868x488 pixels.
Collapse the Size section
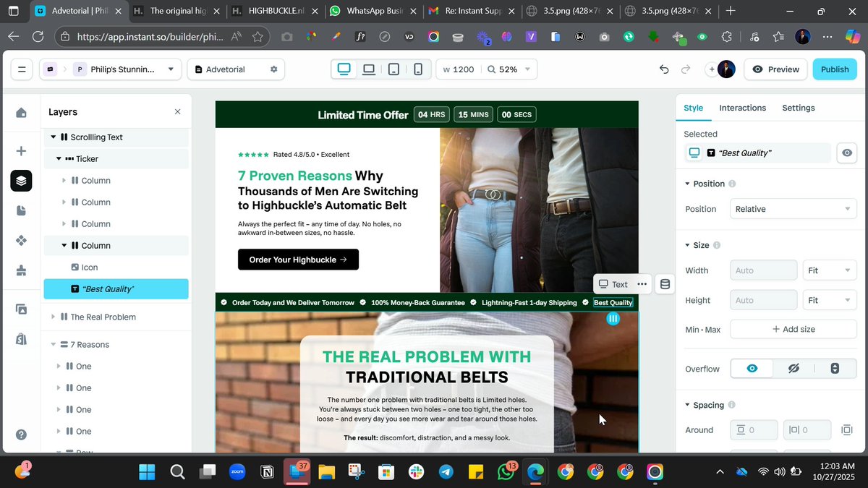coord(688,245)
